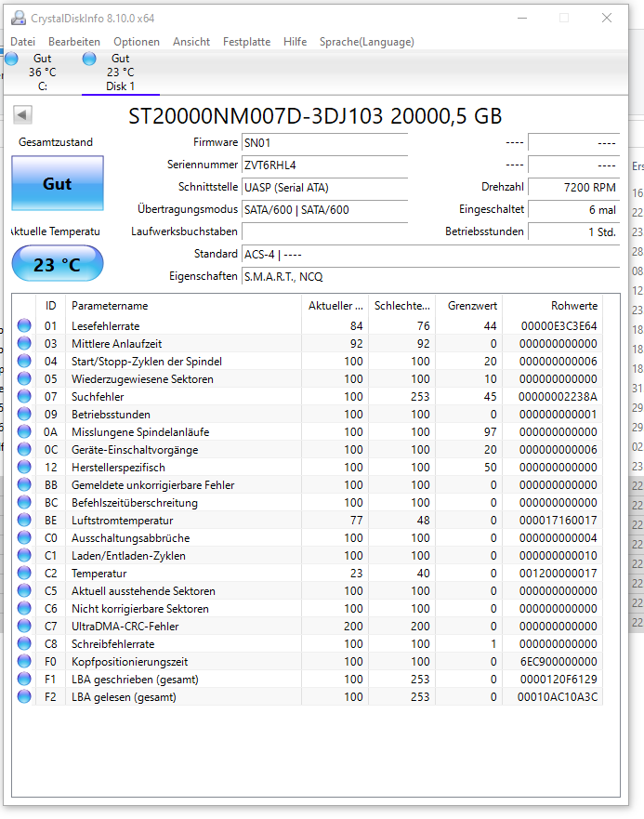Click status orb for Wiederzugewiesene Sektoren
This screenshot has width=644, height=819.
pos(24,378)
